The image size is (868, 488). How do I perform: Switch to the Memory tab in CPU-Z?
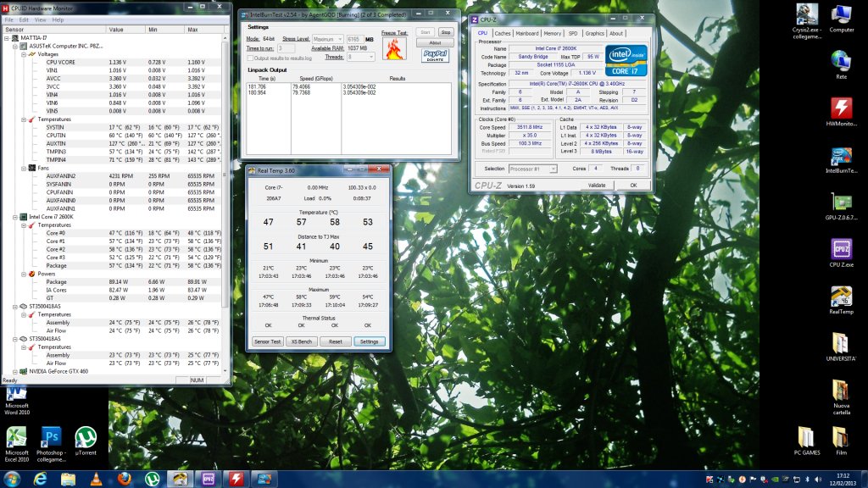pyautogui.click(x=553, y=33)
